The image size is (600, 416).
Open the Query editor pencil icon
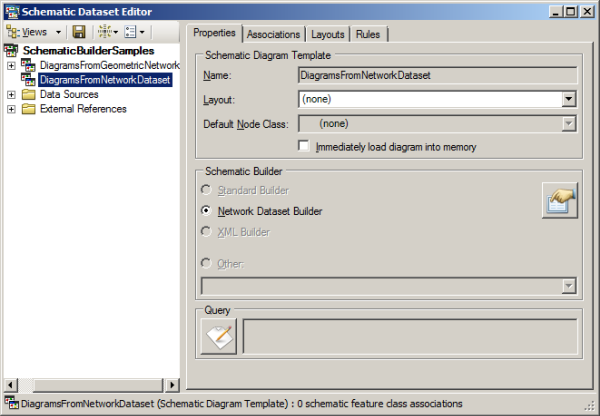pyautogui.click(x=219, y=336)
